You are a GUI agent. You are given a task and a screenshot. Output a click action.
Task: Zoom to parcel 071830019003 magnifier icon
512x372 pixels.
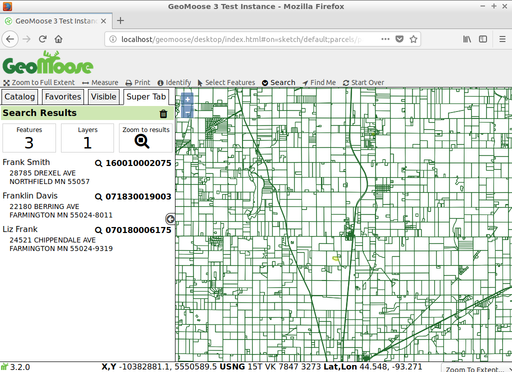(x=98, y=197)
